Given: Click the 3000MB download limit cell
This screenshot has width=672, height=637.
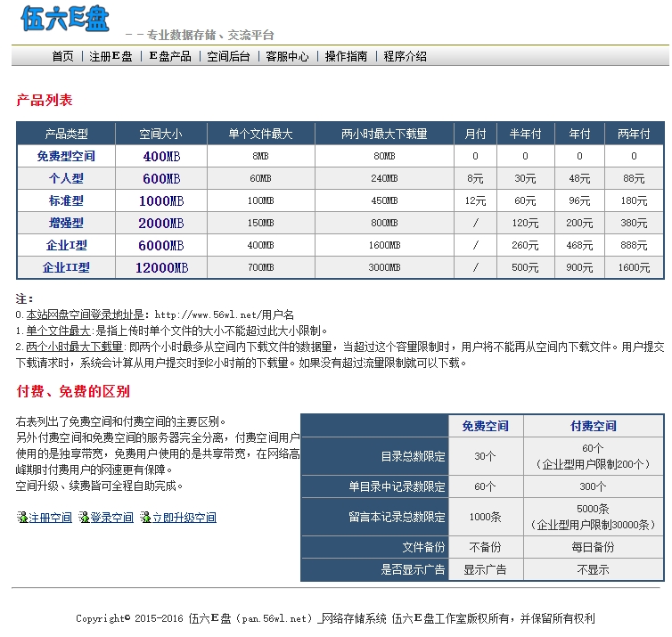Looking at the screenshot, I should tap(384, 268).
